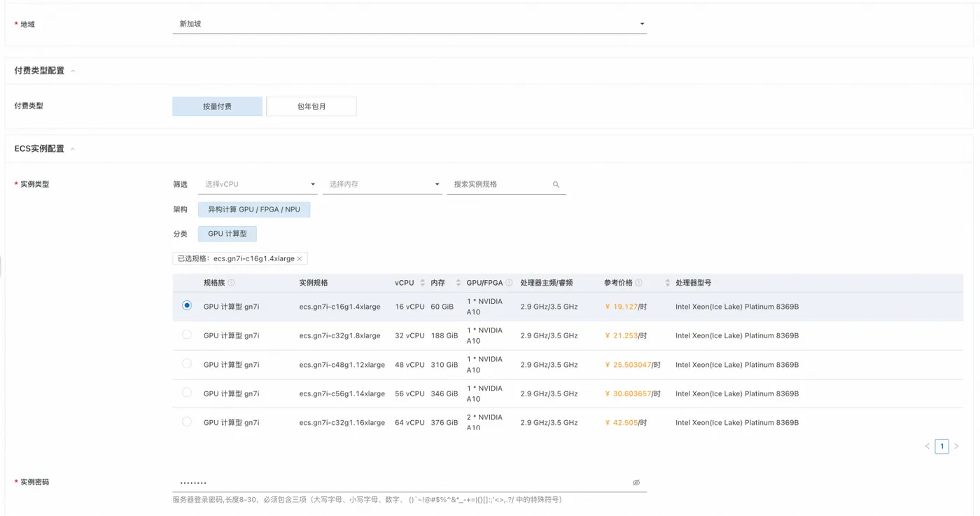Sort table by vCPU column
The image size is (980, 516).
pos(423,283)
